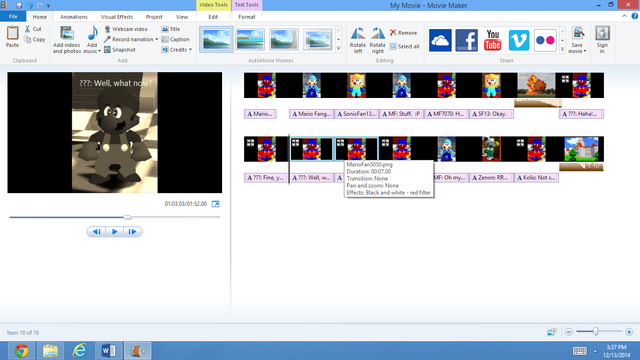Cut the selected clip
This screenshot has height=360, width=640.
[33, 29]
